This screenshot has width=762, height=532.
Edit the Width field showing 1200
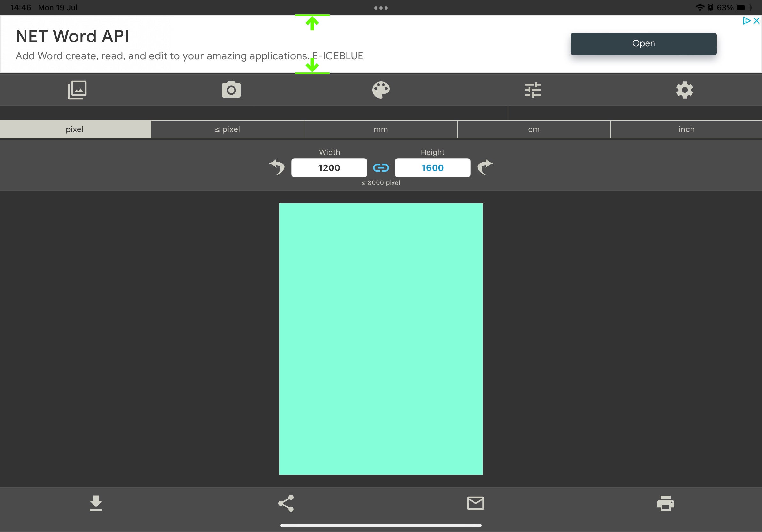coord(329,168)
